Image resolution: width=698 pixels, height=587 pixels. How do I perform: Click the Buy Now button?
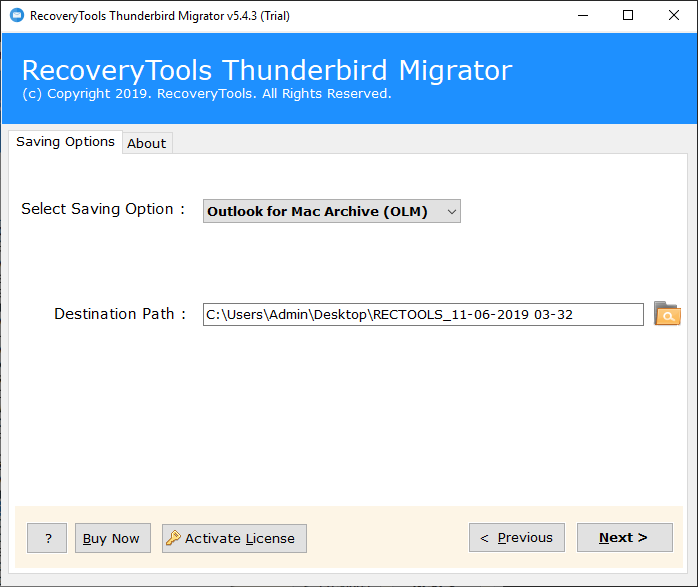(x=113, y=538)
